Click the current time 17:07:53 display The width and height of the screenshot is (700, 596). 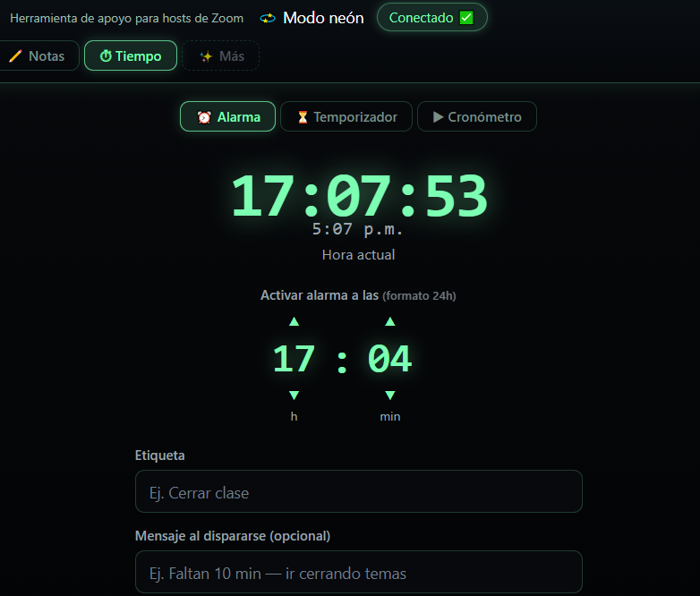(x=359, y=195)
